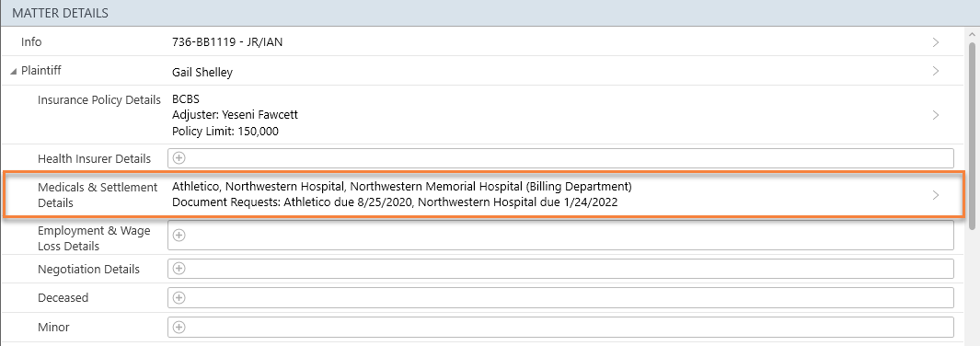Click the Medicals & Settlement Details label

click(x=98, y=195)
